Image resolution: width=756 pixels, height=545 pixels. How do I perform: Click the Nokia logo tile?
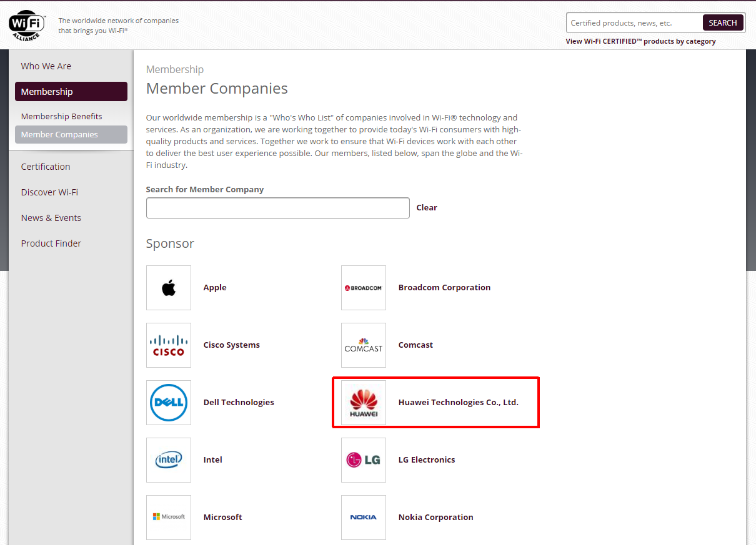364,518
